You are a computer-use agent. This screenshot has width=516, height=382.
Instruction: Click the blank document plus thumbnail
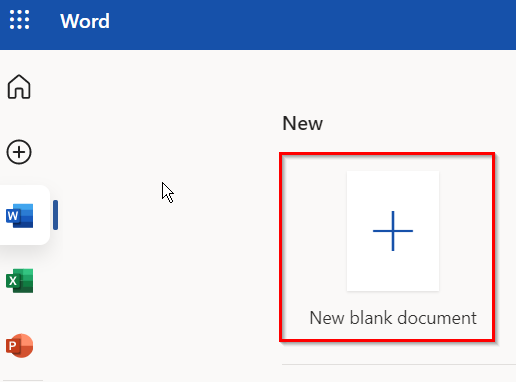(393, 231)
